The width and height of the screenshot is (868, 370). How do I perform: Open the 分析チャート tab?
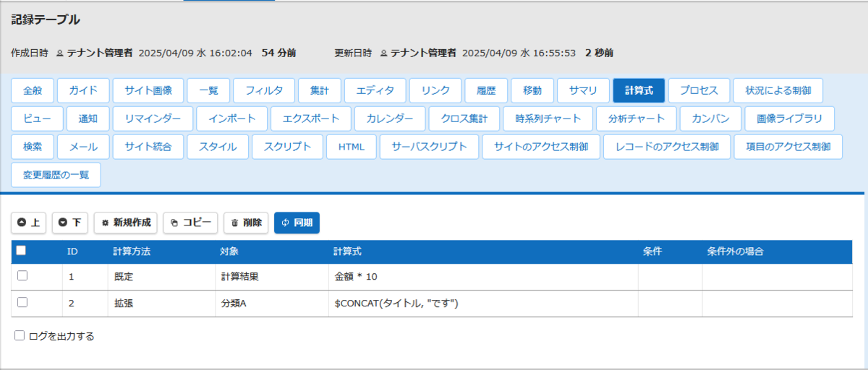(637, 118)
